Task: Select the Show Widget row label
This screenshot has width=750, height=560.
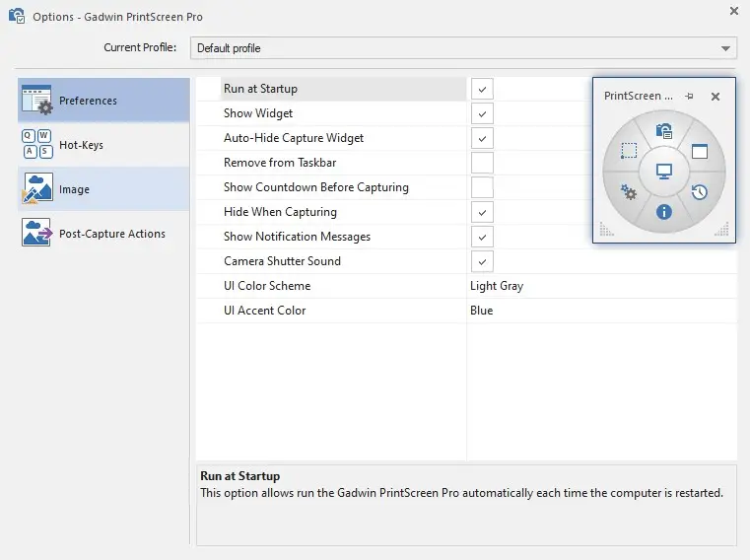Action: (x=258, y=113)
